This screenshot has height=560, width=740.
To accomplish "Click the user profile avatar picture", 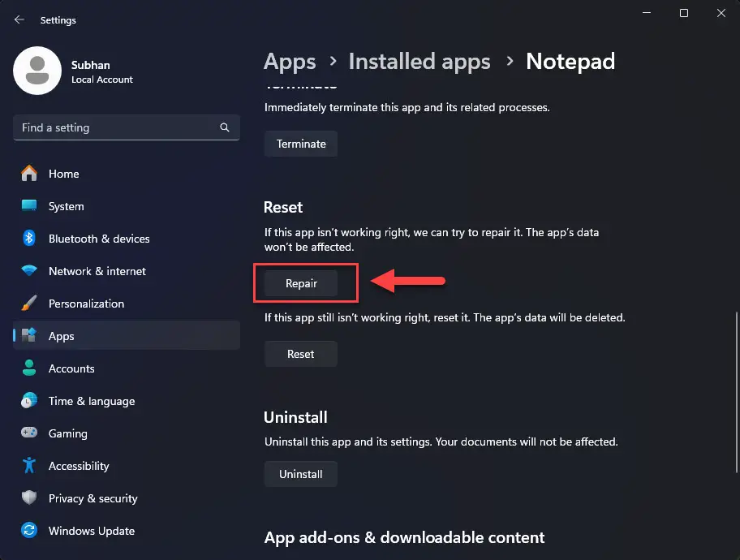I will 37,71.
